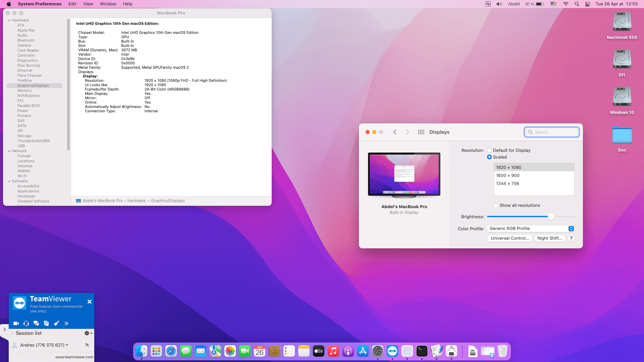Click the Universal Control button
The image size is (644, 362).
[x=510, y=238]
